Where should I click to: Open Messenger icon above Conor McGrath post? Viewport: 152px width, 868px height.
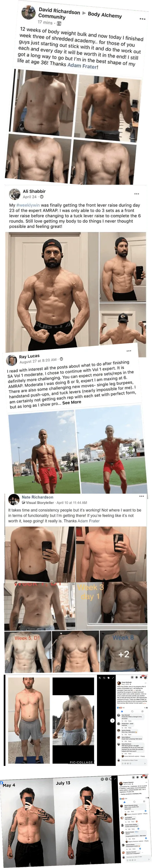pos(136,677)
